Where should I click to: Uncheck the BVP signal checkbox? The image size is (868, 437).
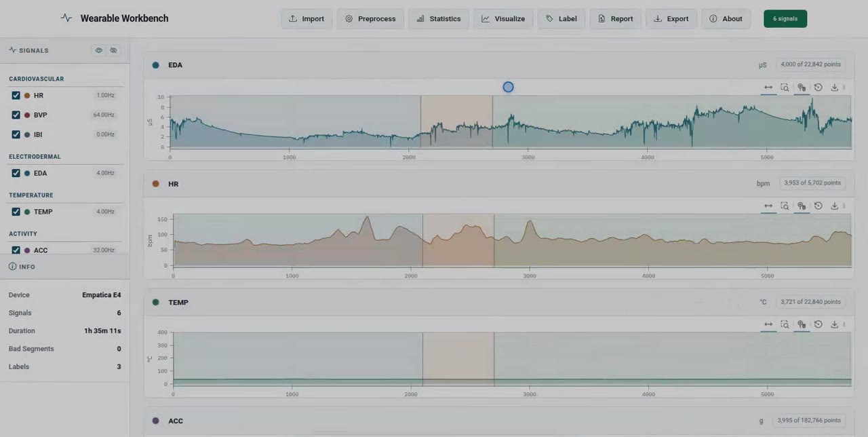tap(16, 115)
